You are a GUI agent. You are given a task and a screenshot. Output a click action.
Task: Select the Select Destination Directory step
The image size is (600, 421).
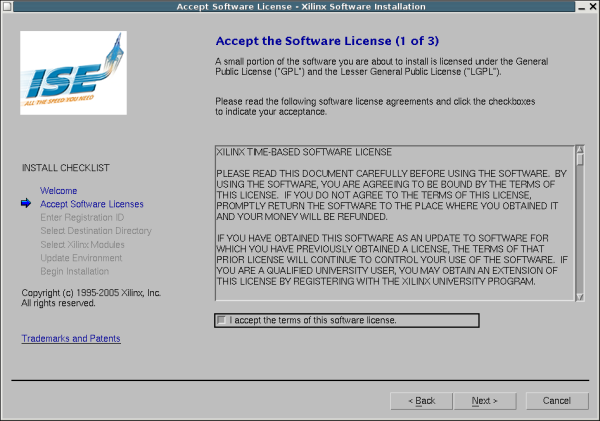coord(95,231)
